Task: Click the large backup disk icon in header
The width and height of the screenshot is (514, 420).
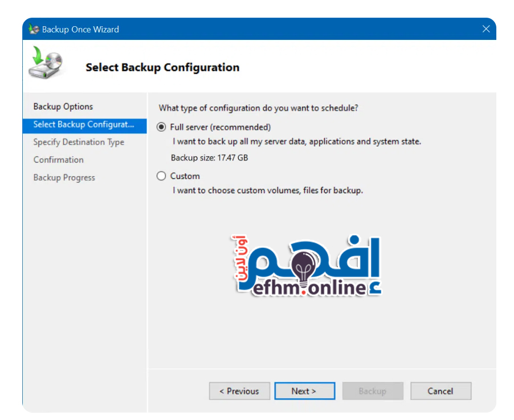Action: coord(45,64)
